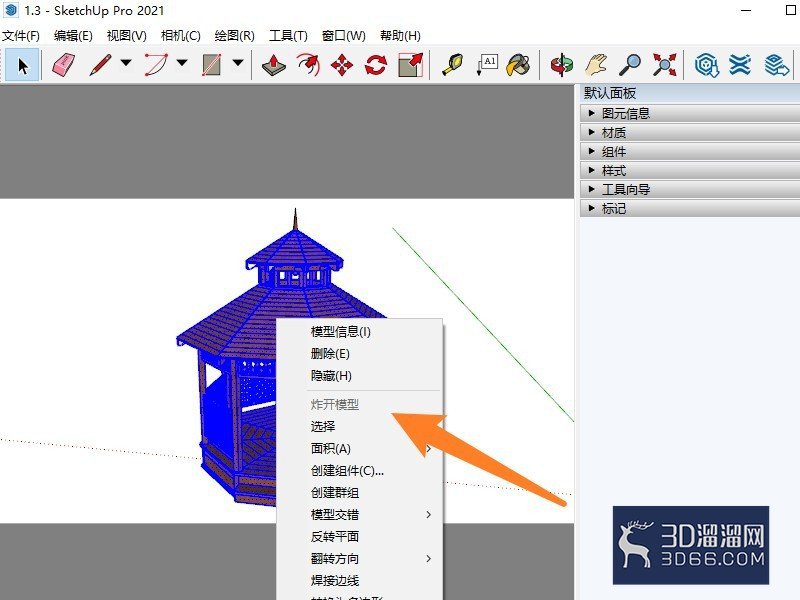Activate the Arc drawing tool
Image resolution: width=800 pixels, height=600 pixels.
point(156,65)
